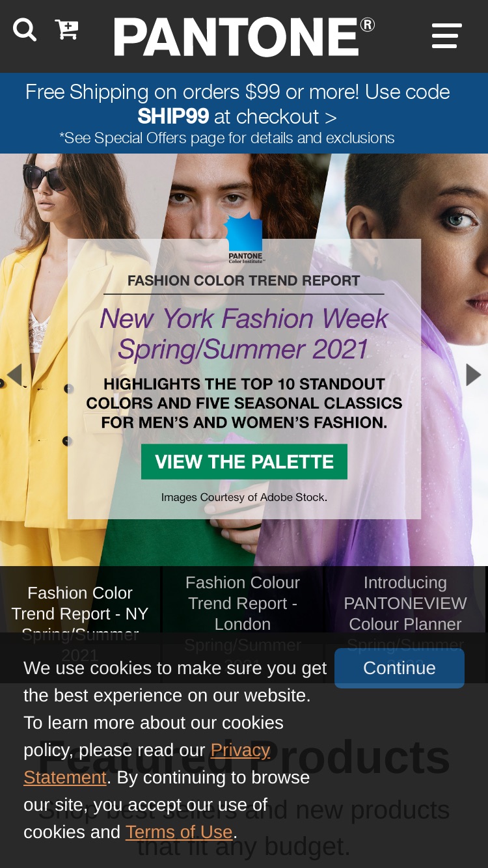Click the model in yellow blazer image
Screen dimensions: 488x868
39,358
